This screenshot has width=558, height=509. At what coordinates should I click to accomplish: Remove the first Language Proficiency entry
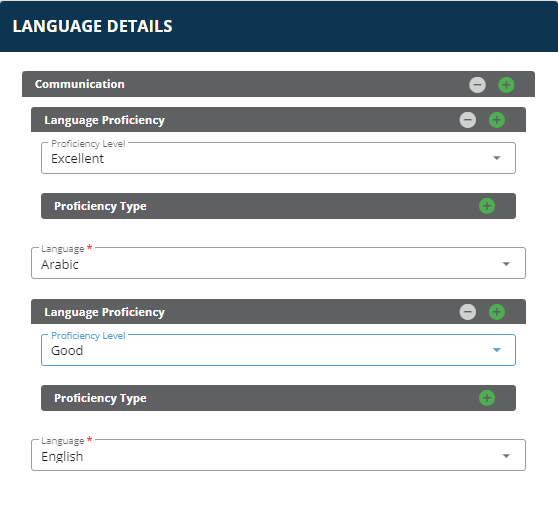[468, 120]
